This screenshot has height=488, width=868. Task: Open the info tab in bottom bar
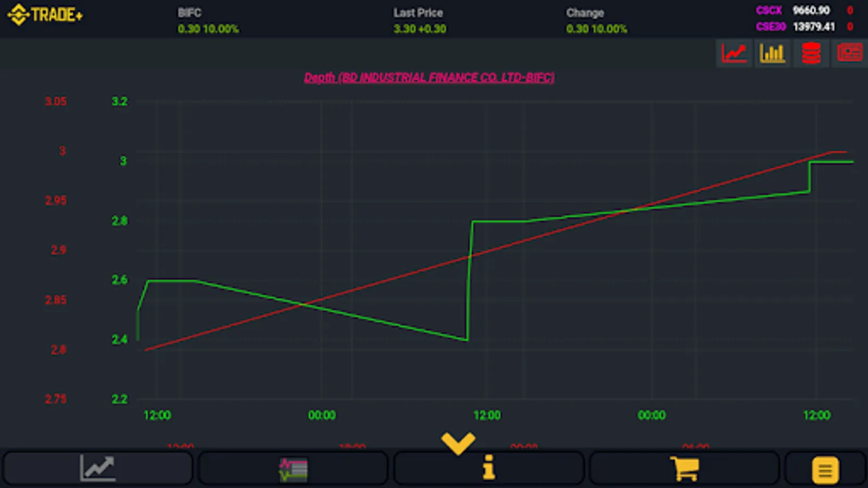[489, 468]
